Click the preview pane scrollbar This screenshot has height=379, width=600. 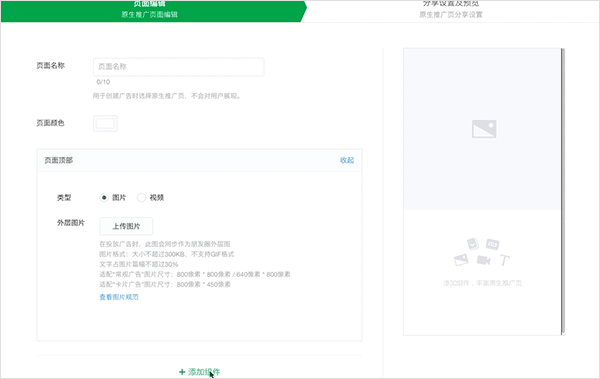562,191
